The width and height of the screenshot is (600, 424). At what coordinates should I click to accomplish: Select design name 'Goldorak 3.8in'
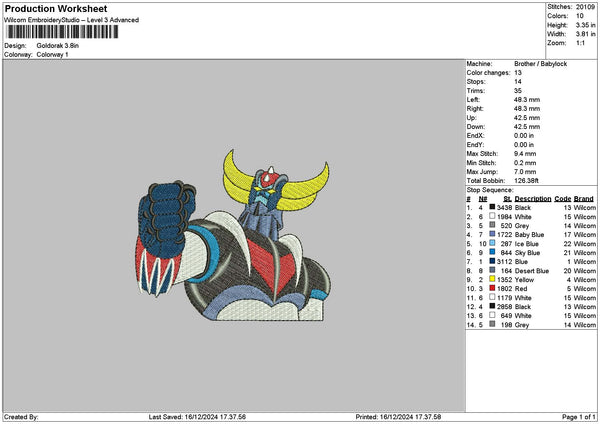[58, 46]
